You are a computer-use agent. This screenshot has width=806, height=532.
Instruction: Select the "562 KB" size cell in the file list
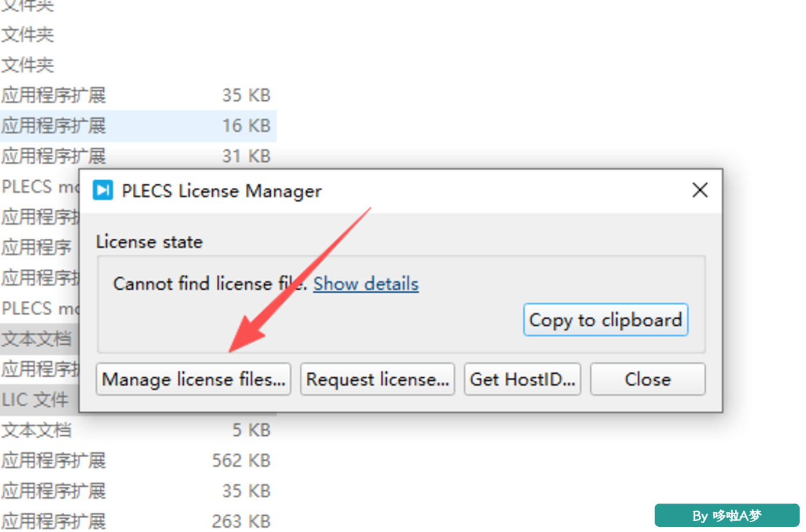tap(241, 461)
